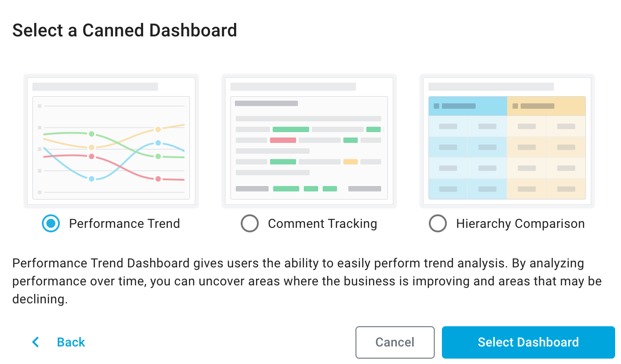Click the Hierarchy Comparison table thumbnail
Screen dimensions: 621x364
(x=507, y=141)
